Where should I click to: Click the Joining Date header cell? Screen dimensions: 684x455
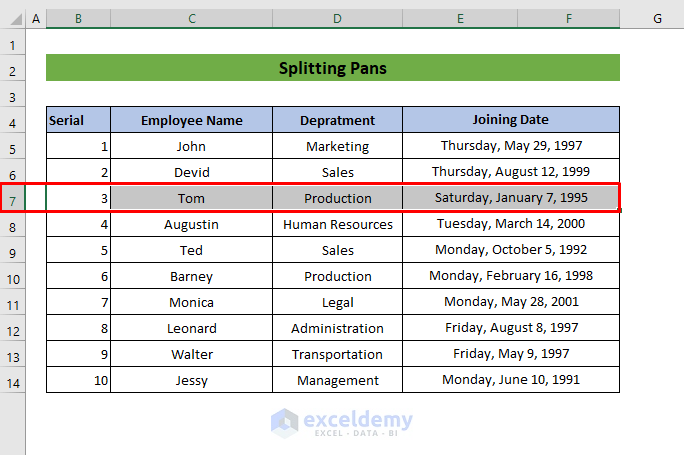coord(511,120)
